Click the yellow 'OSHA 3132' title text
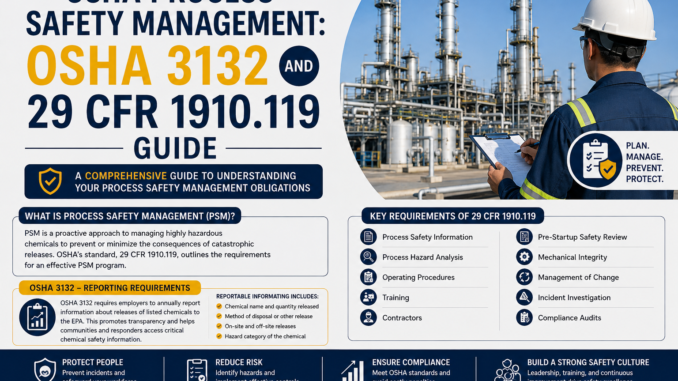The width and height of the screenshot is (678, 381). (147, 66)
